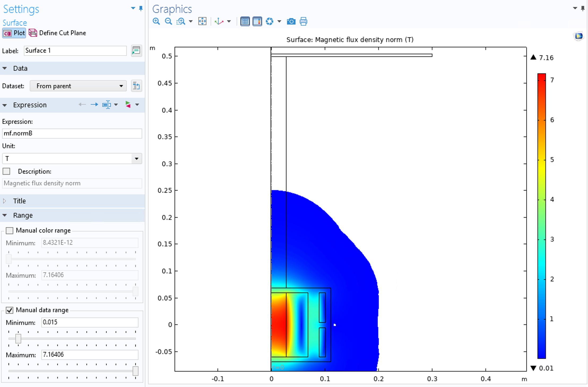This screenshot has height=387, width=588.
Task: Enable the Manual color range checkbox
Action: click(10, 230)
